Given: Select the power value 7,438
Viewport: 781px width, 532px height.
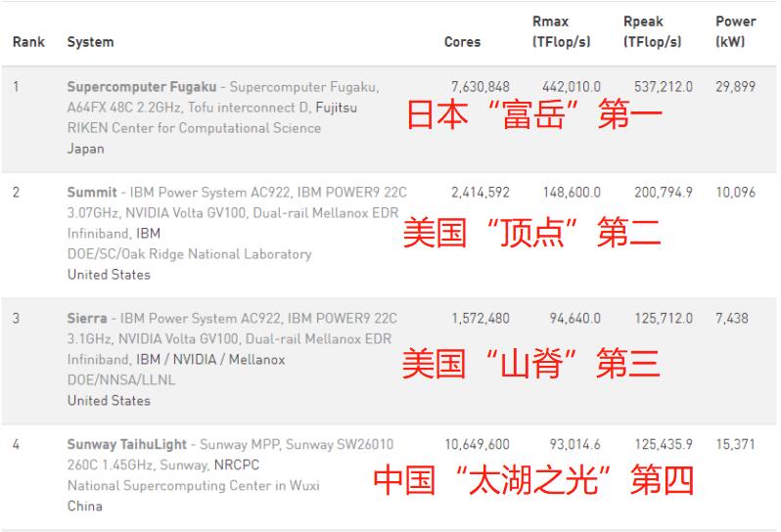Looking at the screenshot, I should point(732,319).
